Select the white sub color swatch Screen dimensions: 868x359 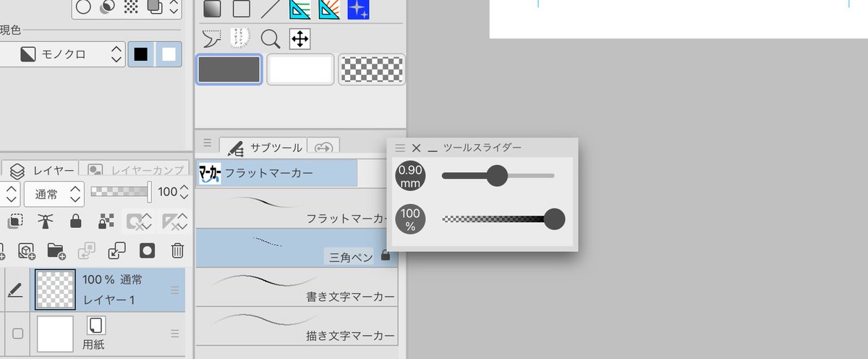pyautogui.click(x=300, y=69)
